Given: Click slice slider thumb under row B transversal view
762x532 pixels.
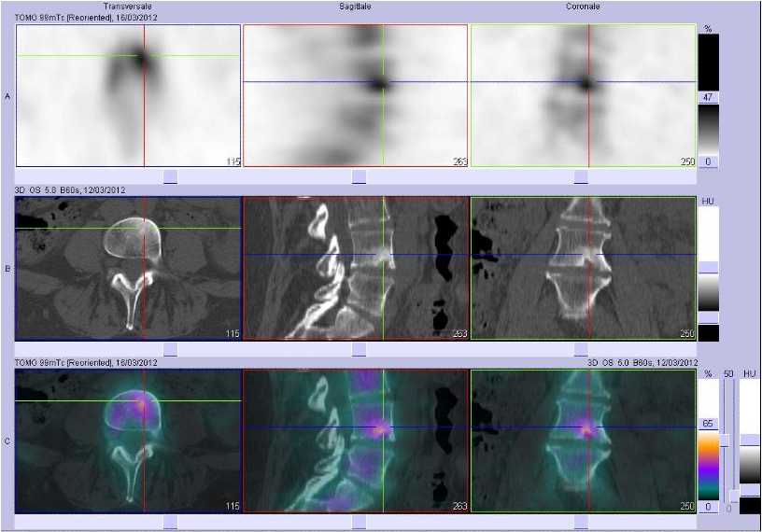Looking at the screenshot, I should (170, 350).
